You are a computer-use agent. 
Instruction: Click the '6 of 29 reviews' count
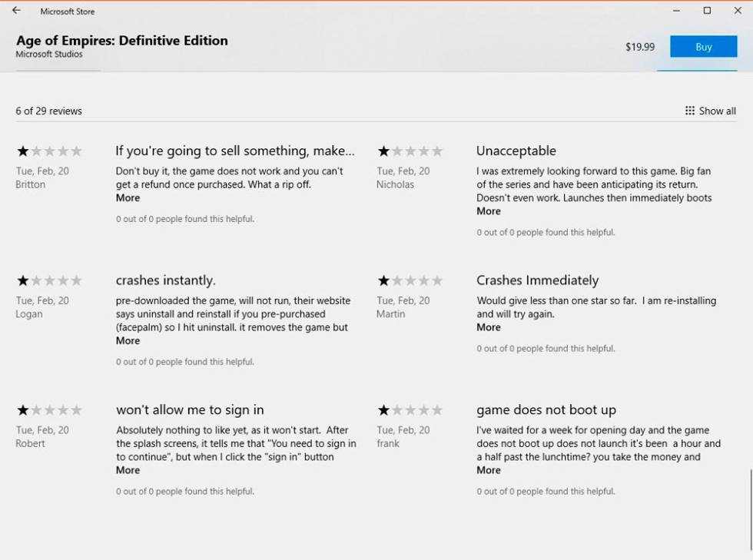coord(48,111)
